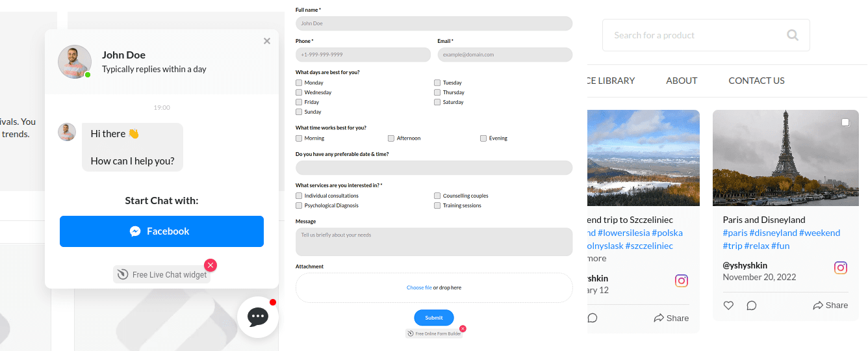Click the Hi there chat message bubble
This screenshot has width=868, height=351.
click(133, 148)
